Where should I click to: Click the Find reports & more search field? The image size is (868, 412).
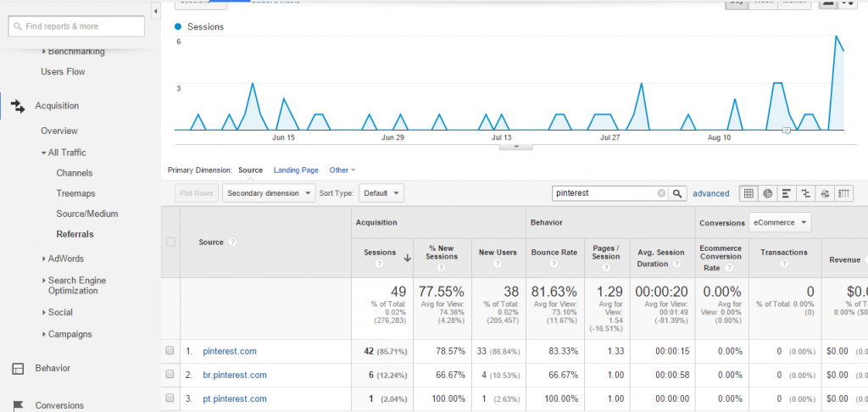pyautogui.click(x=76, y=26)
